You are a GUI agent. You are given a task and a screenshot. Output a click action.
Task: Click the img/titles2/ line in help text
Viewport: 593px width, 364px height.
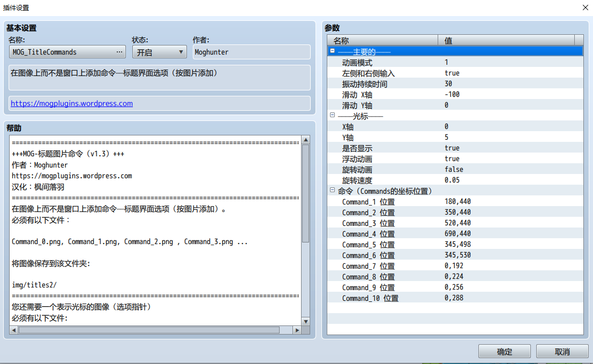coord(34,285)
